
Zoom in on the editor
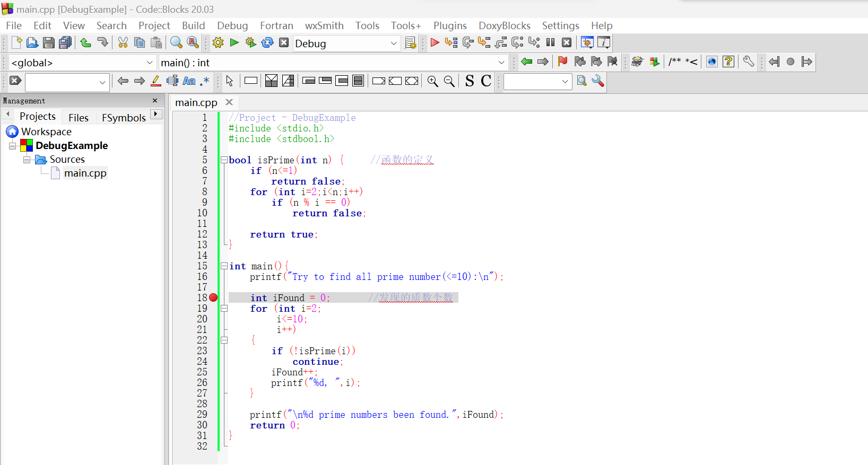click(433, 81)
